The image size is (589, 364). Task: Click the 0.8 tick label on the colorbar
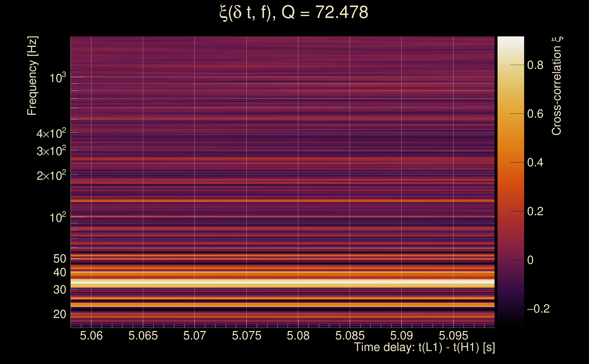click(535, 65)
